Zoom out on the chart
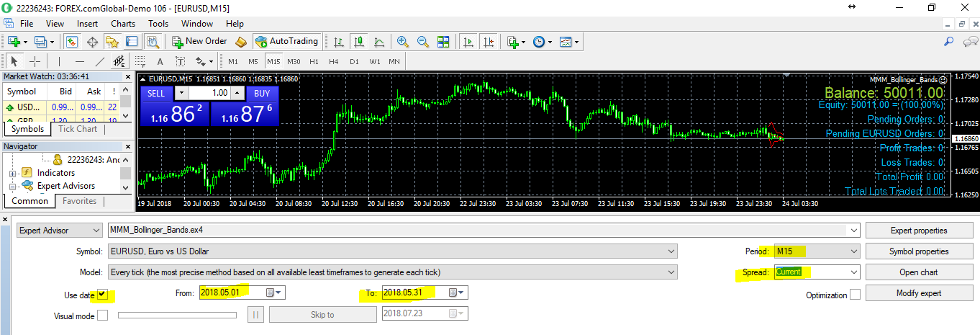Image resolution: width=980 pixels, height=335 pixels. click(x=423, y=41)
